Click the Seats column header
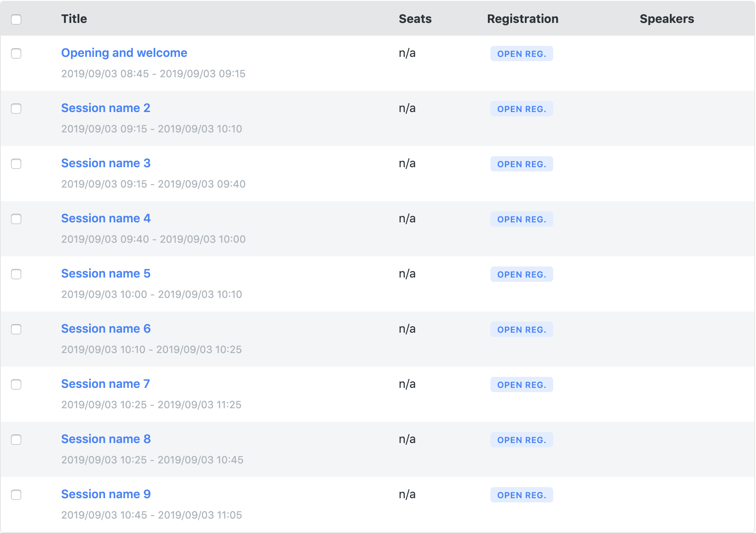The height and width of the screenshot is (533, 756). point(415,19)
